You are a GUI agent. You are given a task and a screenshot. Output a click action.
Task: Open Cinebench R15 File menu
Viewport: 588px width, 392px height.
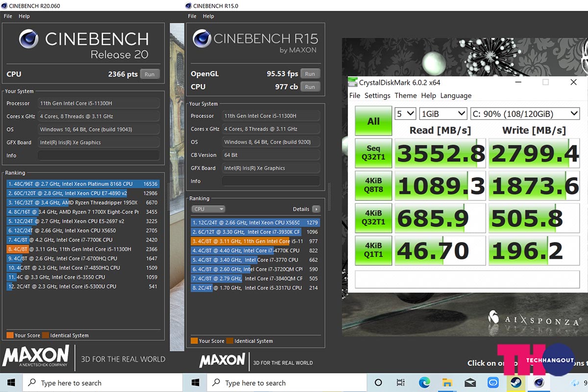coord(192,16)
